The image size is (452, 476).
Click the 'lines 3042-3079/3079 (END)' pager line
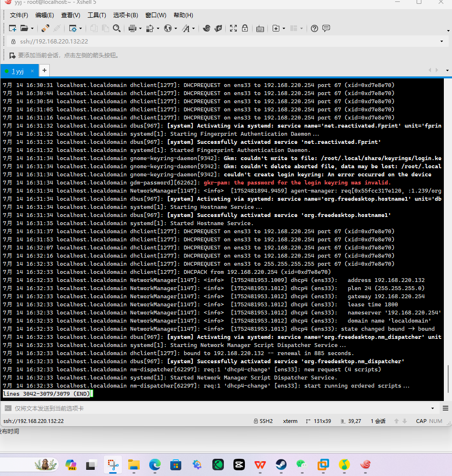tap(46, 394)
